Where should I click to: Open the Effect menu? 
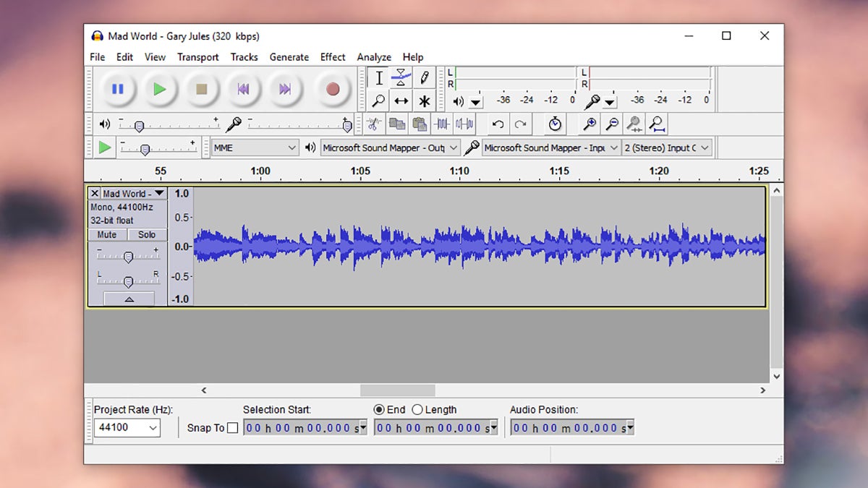tap(333, 57)
